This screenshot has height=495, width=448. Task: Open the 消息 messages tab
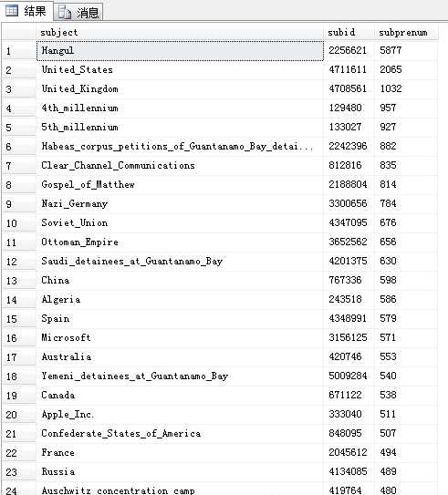coord(78,13)
